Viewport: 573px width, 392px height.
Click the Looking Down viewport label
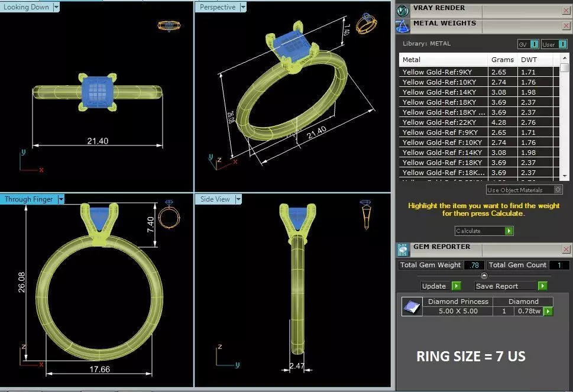tap(26, 7)
